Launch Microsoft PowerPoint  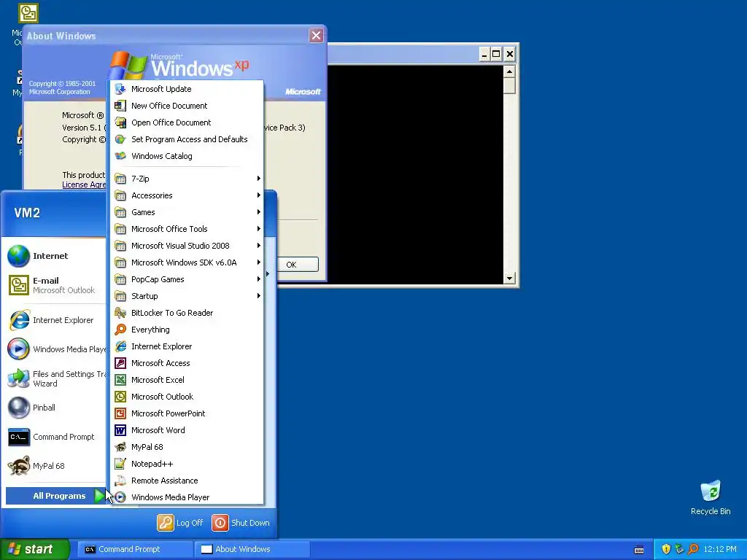tap(187, 413)
